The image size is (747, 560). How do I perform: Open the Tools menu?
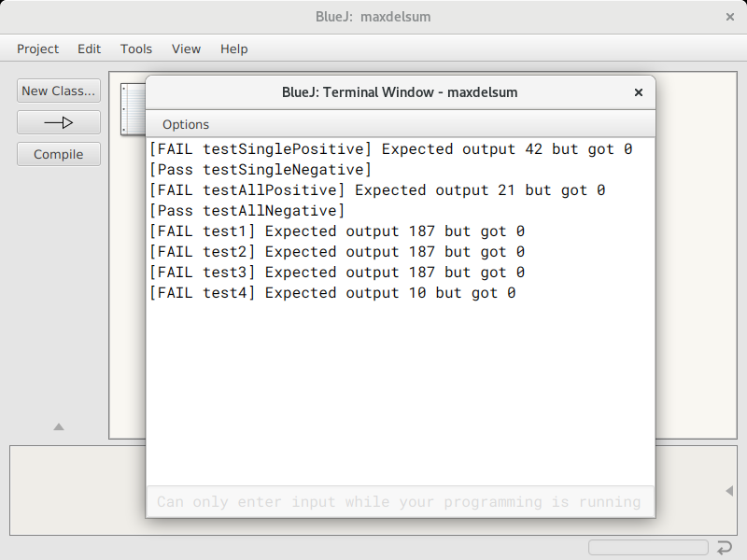pyautogui.click(x=136, y=49)
